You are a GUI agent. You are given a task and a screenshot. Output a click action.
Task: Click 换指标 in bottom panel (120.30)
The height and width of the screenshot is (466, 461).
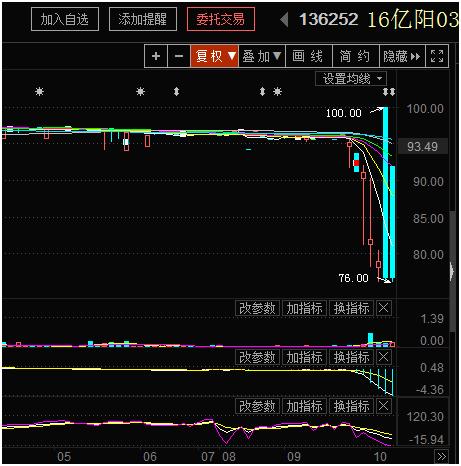[352, 406]
